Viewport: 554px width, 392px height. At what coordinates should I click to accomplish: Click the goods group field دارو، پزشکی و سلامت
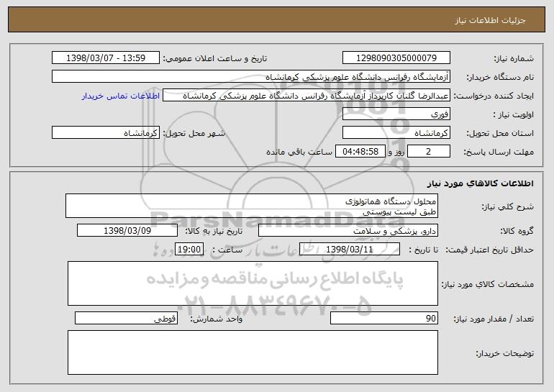click(x=348, y=230)
